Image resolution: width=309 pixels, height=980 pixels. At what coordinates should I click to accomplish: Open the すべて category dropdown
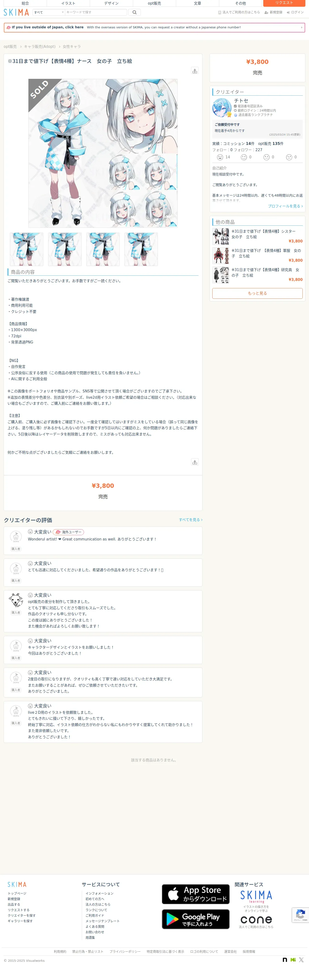[49, 12]
